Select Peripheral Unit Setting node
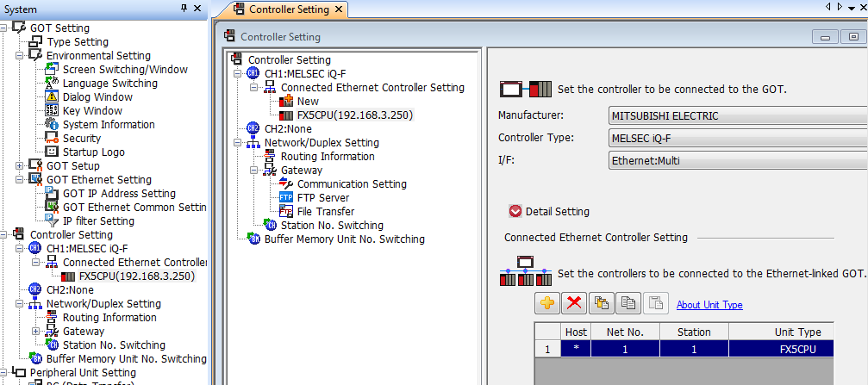This screenshot has height=385, width=868. tap(83, 373)
